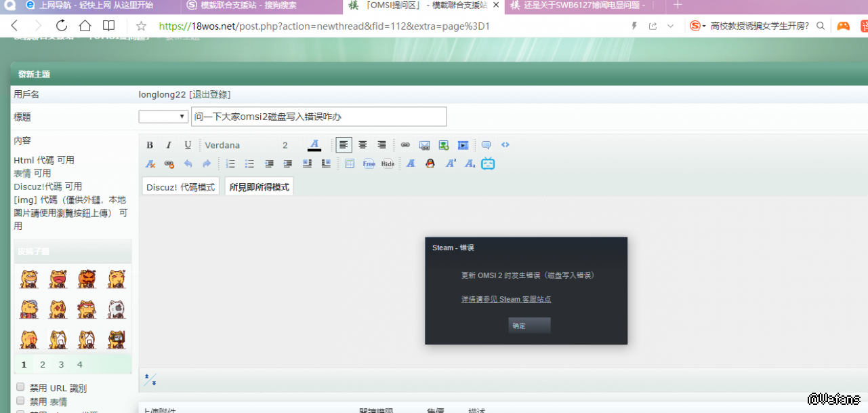Screen dimensions: 868x413
Task: Click the QQ penguin icon
Action: 430,163
